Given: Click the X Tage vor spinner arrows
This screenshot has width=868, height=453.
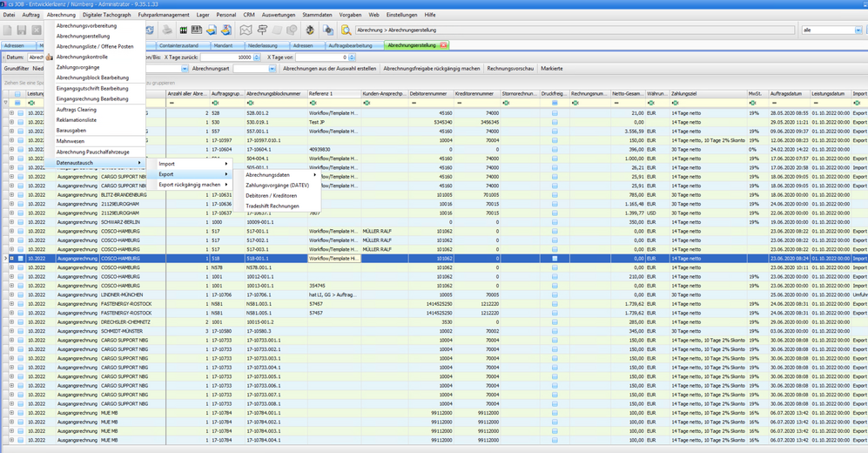Looking at the screenshot, I should [x=352, y=57].
